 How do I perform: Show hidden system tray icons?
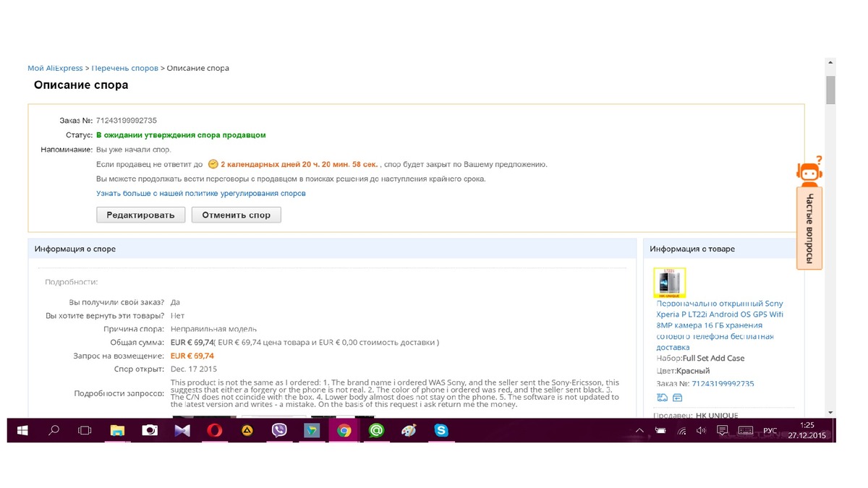(x=639, y=431)
